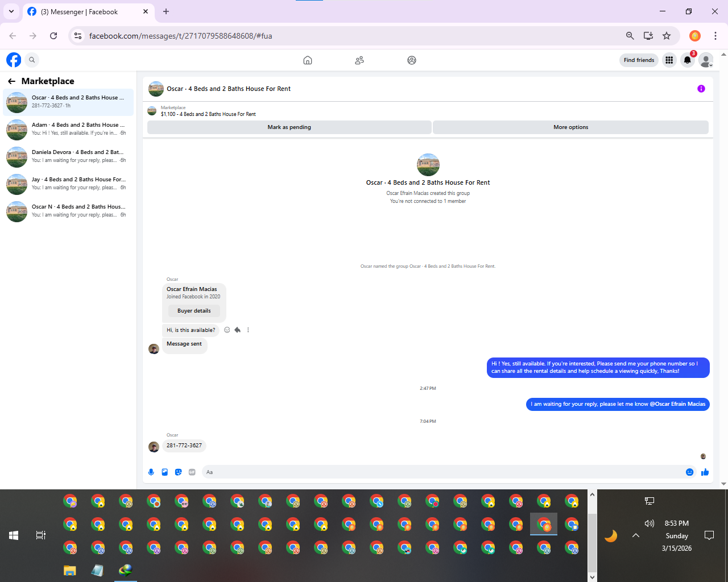This screenshot has height=582, width=728.
Task: Go to the Home feed icon
Action: 308,60
